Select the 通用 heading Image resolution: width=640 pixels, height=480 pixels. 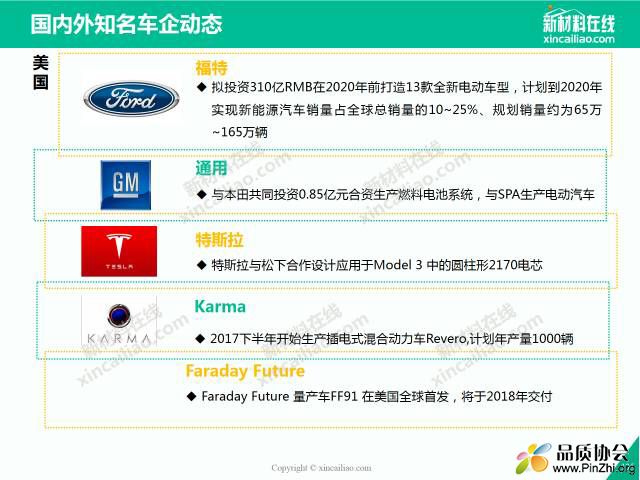[x=211, y=168]
